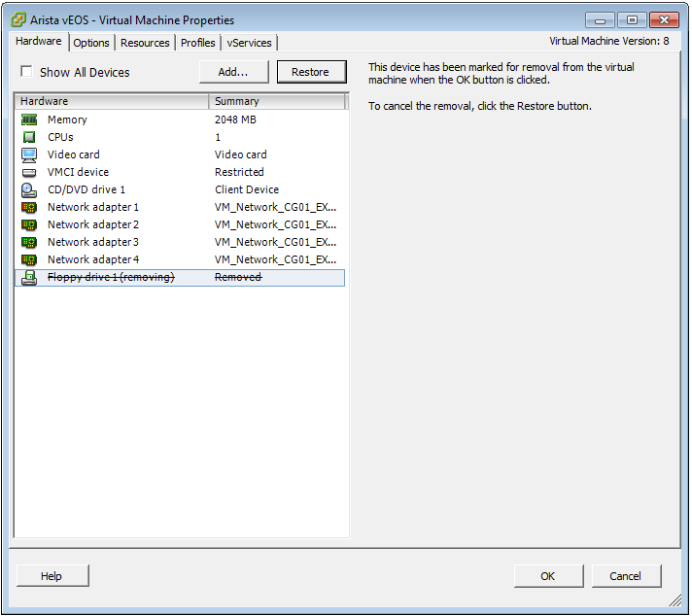This screenshot has height=616, width=692.
Task: Select the CPUs row label
Action: 60,137
